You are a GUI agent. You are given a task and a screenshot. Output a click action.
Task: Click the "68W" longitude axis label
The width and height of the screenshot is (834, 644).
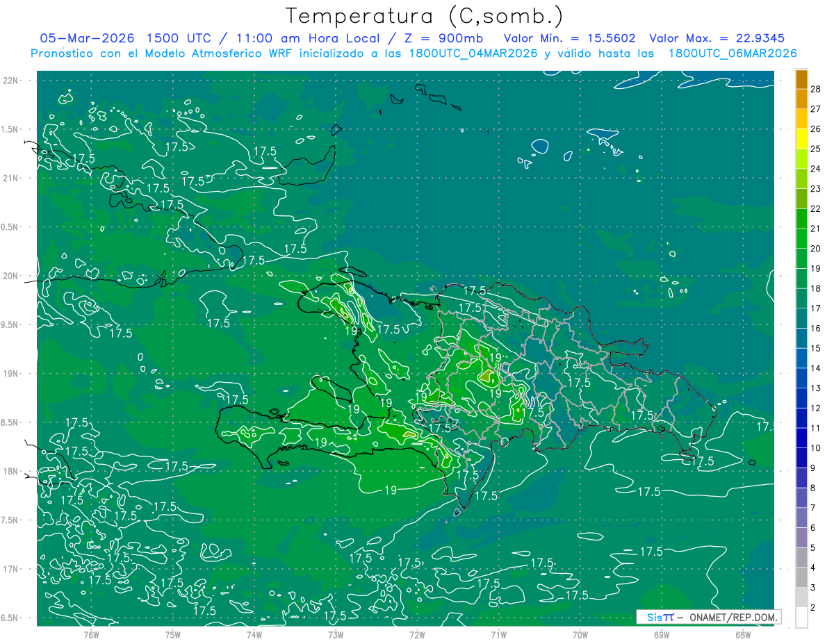point(743,634)
